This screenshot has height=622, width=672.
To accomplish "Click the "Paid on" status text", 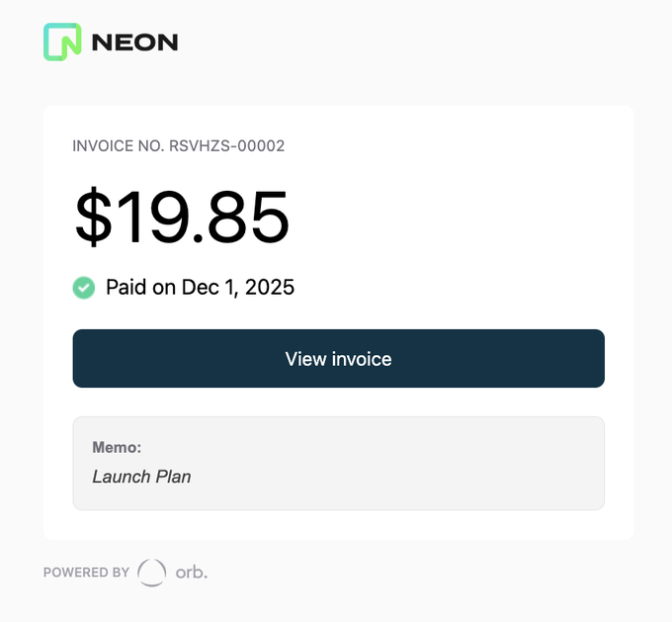I will (x=141, y=288).
